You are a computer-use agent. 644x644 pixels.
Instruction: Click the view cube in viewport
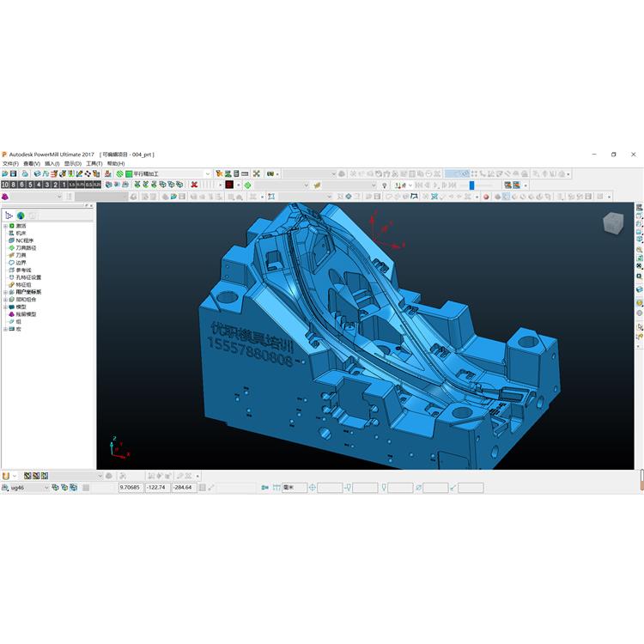[613, 223]
